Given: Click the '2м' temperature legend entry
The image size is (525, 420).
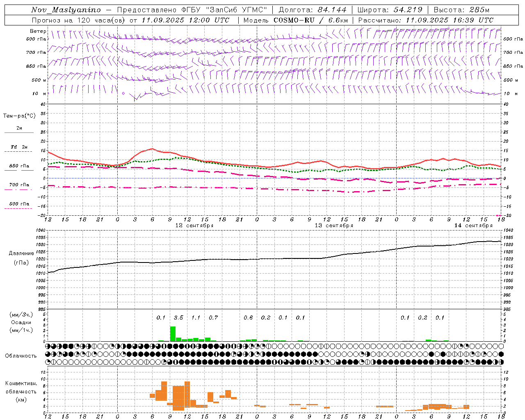Looking at the screenshot, I should point(19,128).
